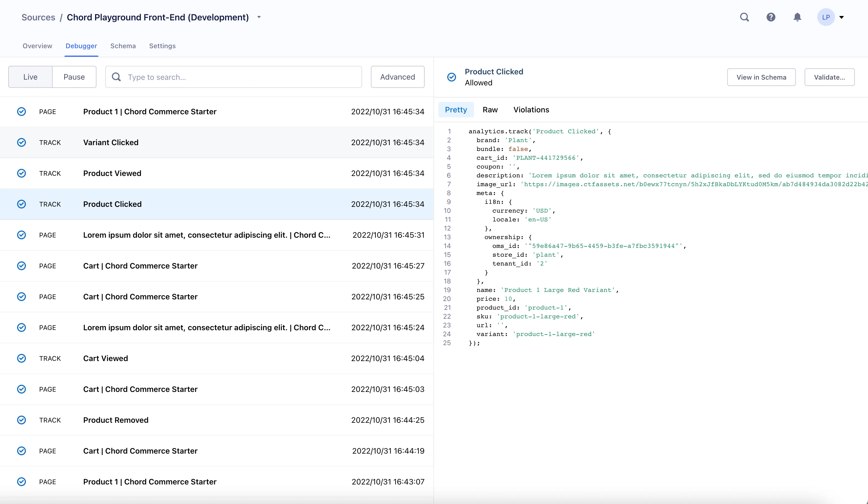Expand the user account dropdown arrow
This screenshot has width=868, height=504.
842,17
